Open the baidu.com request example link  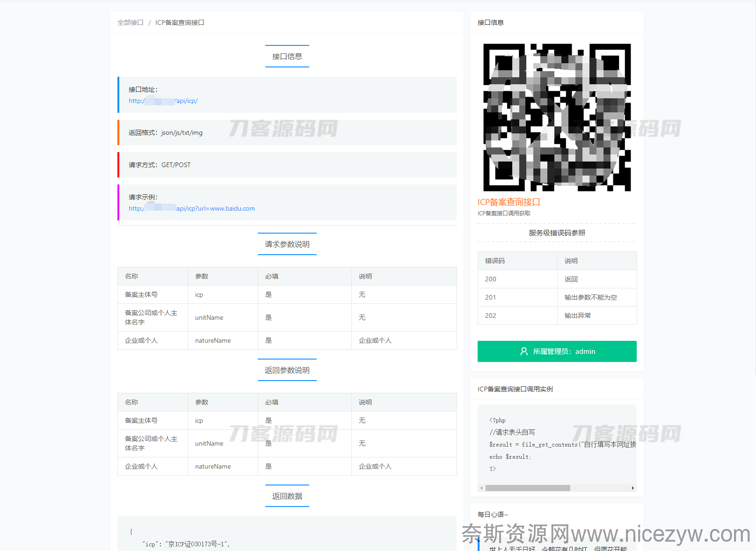(191, 209)
